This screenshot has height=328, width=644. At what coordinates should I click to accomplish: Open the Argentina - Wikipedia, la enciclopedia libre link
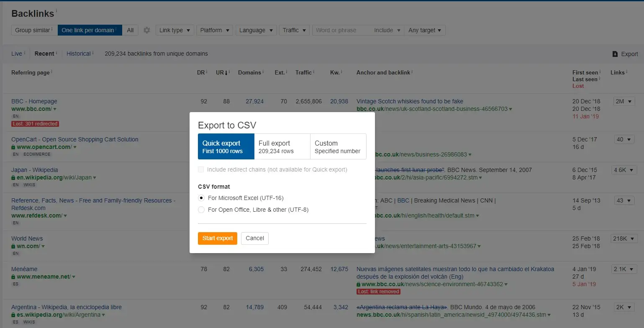tap(67, 307)
